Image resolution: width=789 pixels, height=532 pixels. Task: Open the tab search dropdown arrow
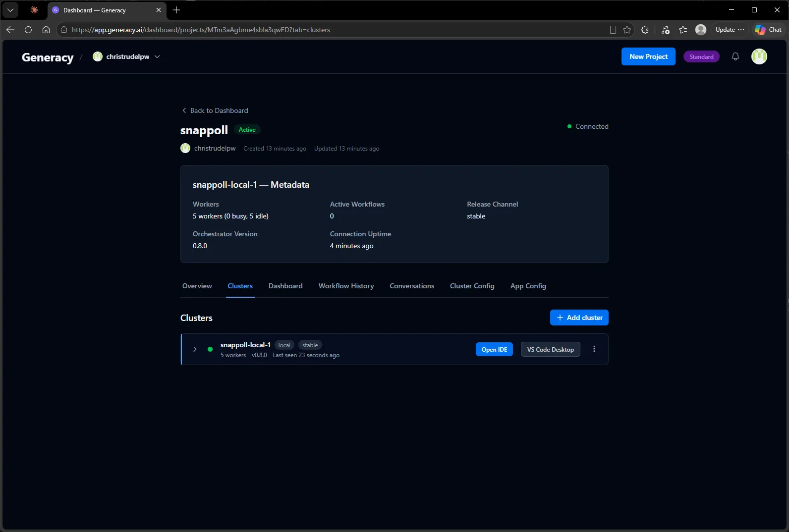[10, 10]
